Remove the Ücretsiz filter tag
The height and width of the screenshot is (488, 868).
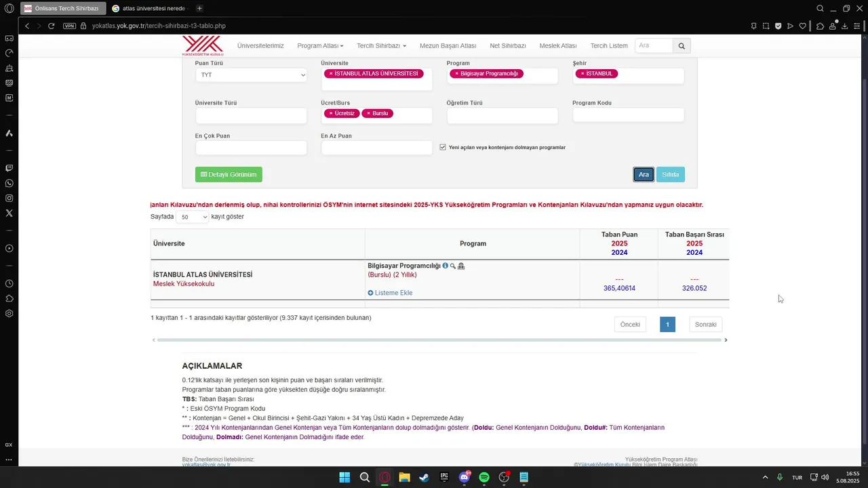(x=331, y=113)
